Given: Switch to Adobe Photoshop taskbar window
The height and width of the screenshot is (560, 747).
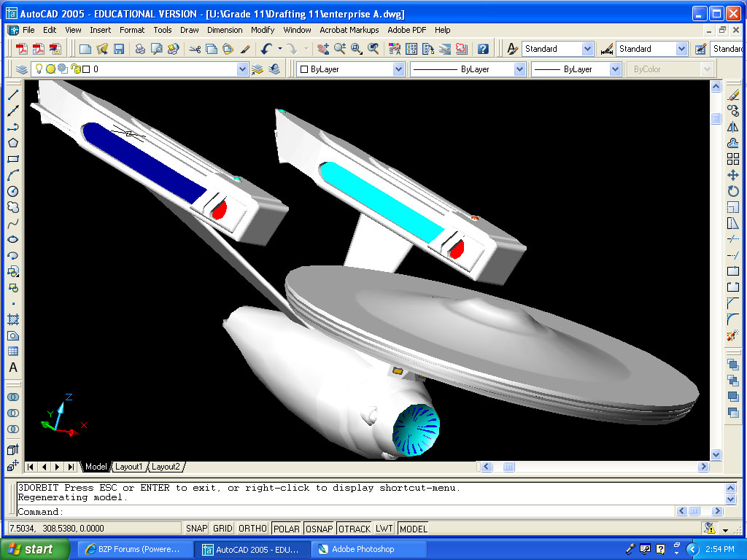Looking at the screenshot, I should tap(370, 549).
